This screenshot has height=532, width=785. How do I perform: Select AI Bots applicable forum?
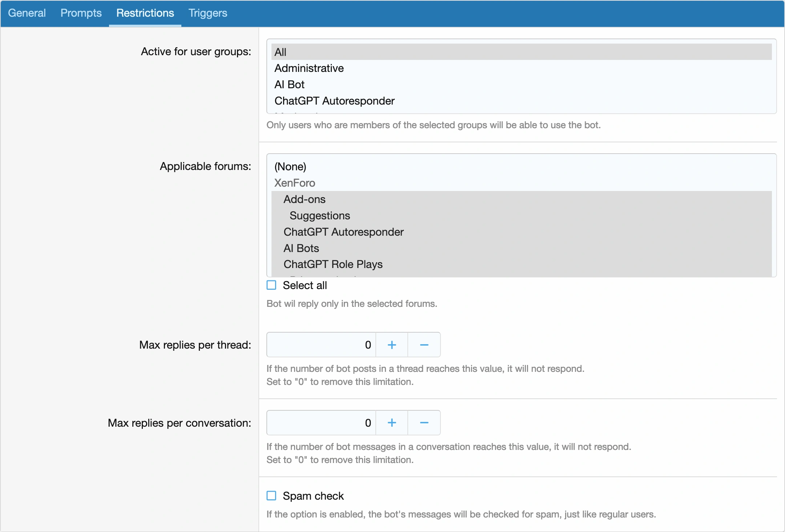click(300, 248)
